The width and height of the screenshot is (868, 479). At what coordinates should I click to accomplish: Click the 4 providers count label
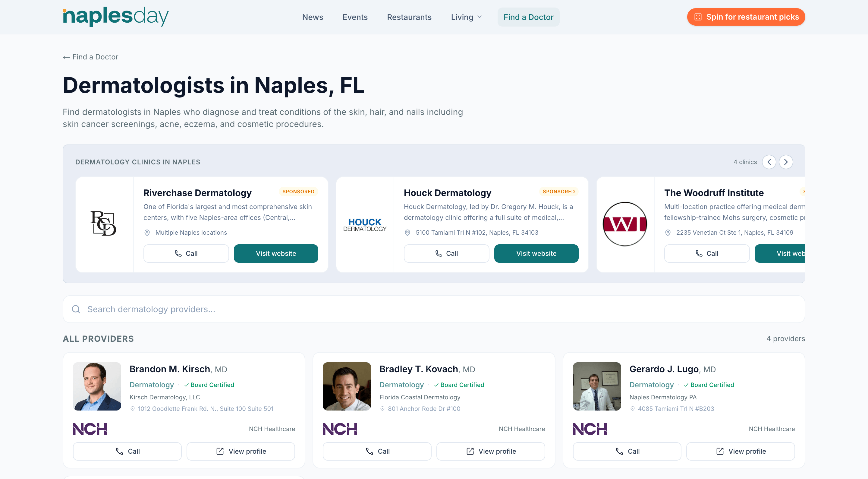[785, 339]
